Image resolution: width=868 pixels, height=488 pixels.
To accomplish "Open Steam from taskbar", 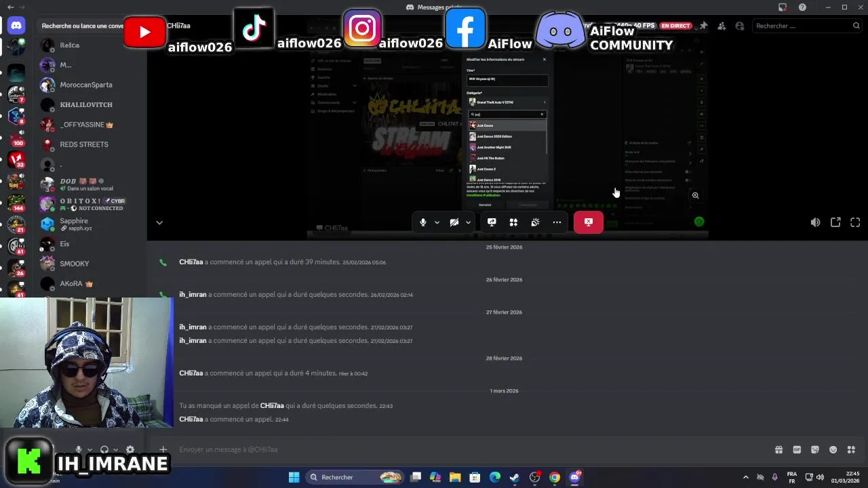I will [515, 477].
